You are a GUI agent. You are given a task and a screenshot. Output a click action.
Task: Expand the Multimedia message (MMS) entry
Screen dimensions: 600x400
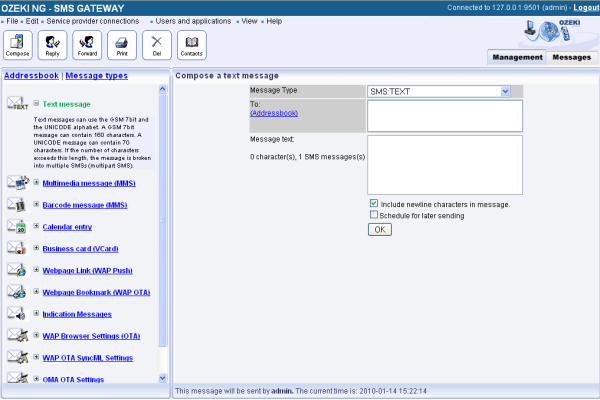(x=36, y=182)
